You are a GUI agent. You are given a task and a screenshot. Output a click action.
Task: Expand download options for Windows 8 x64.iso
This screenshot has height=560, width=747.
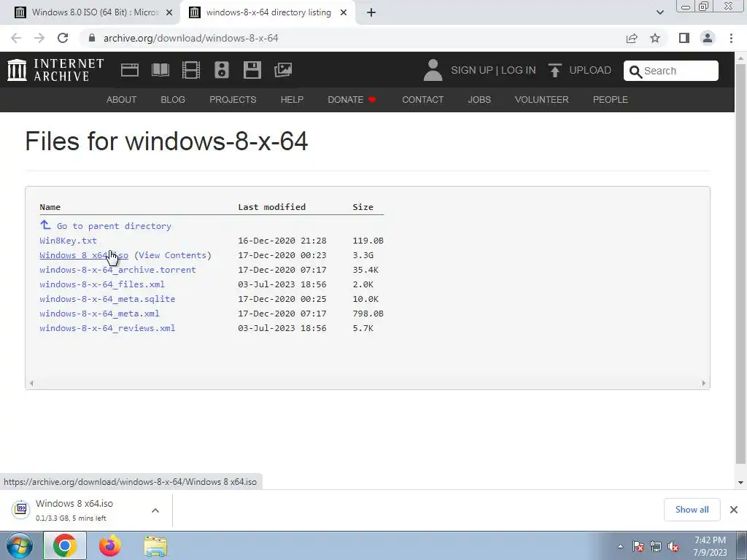(x=155, y=510)
